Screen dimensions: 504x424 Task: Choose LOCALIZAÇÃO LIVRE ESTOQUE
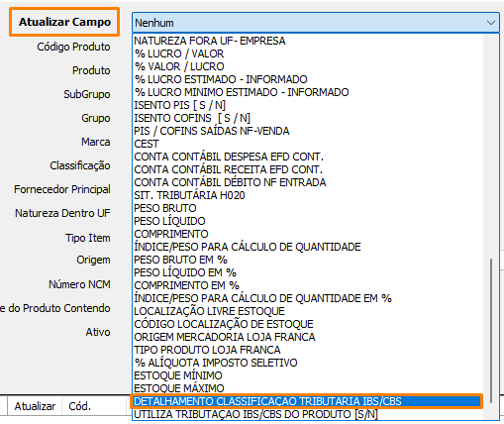[308, 311]
